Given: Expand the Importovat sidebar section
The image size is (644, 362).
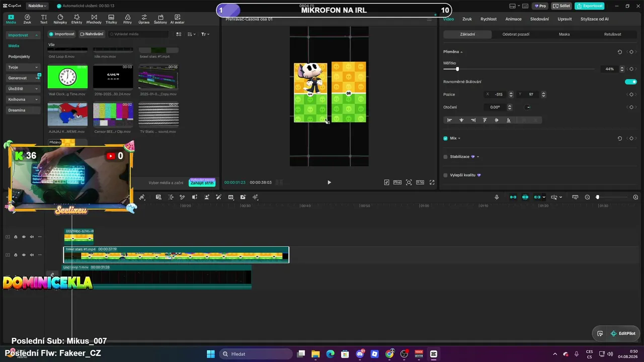Looking at the screenshot, I should 23,35.
